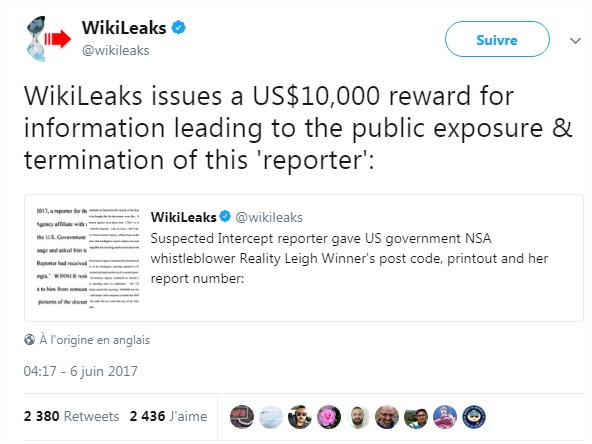Expand the tweet options chevron menu

575,40
